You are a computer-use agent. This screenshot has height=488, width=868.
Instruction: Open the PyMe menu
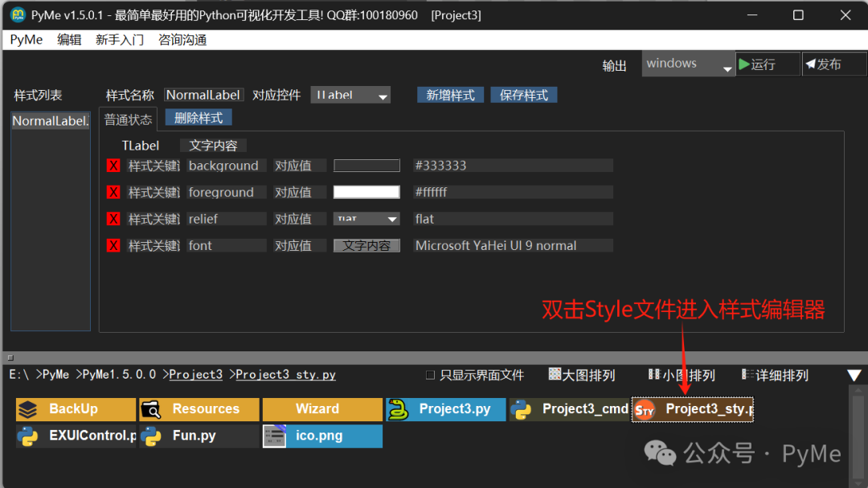26,40
